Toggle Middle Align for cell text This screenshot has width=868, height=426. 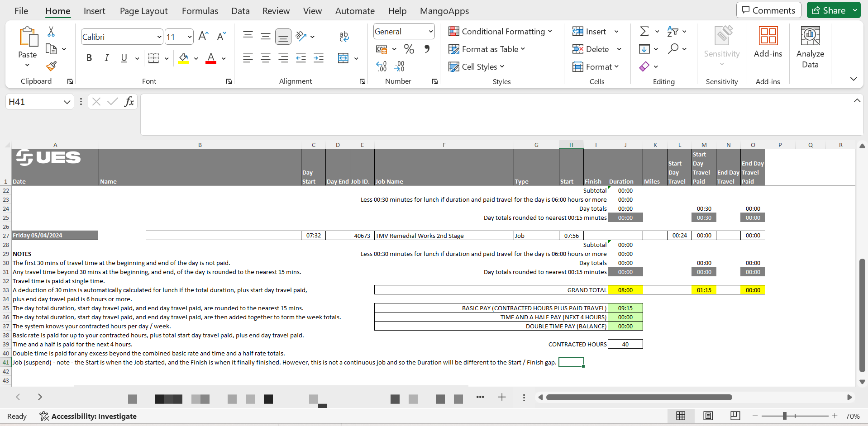(x=266, y=36)
